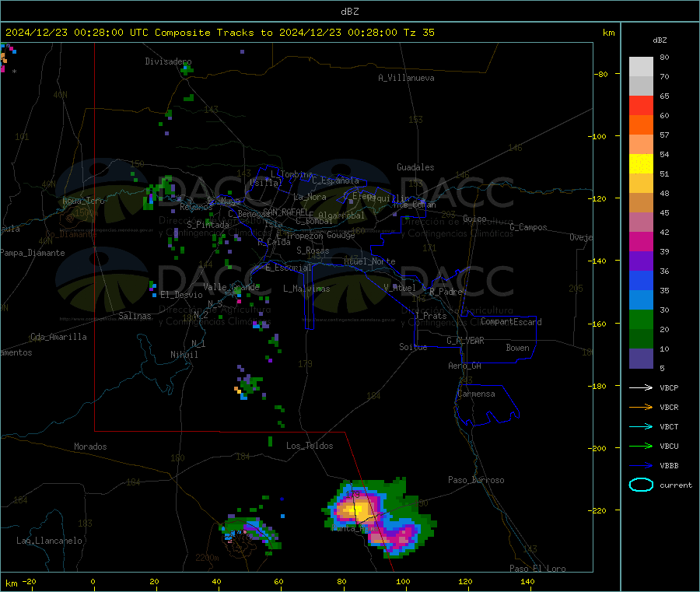Click the Guadales map label
Image resolution: width=700 pixels, height=592 pixels.
[x=415, y=167]
